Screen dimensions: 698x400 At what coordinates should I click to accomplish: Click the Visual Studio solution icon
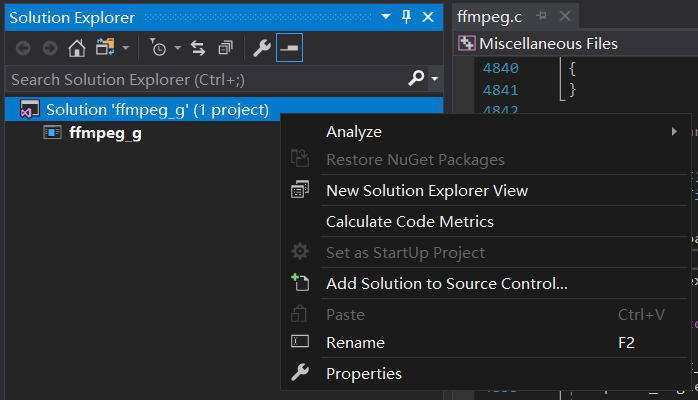[30, 109]
